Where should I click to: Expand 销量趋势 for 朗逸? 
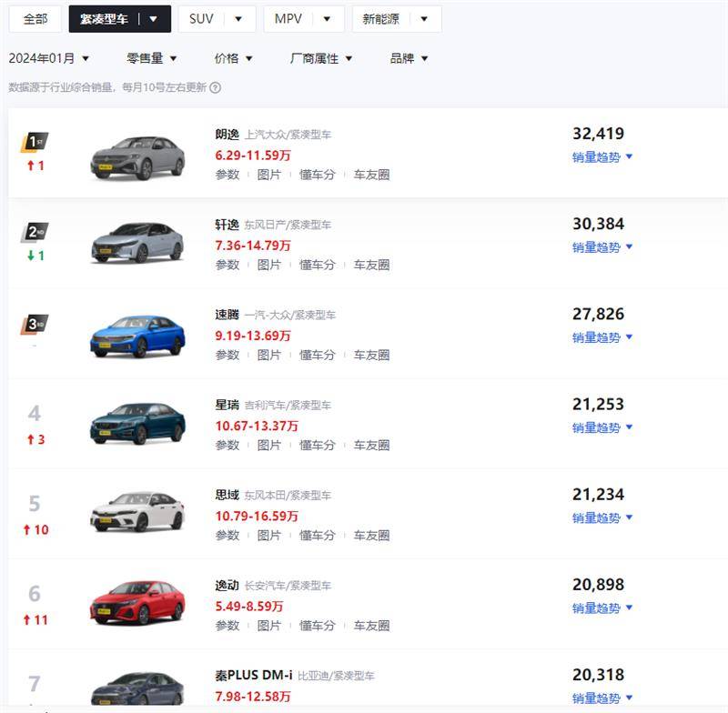pyautogui.click(x=602, y=157)
